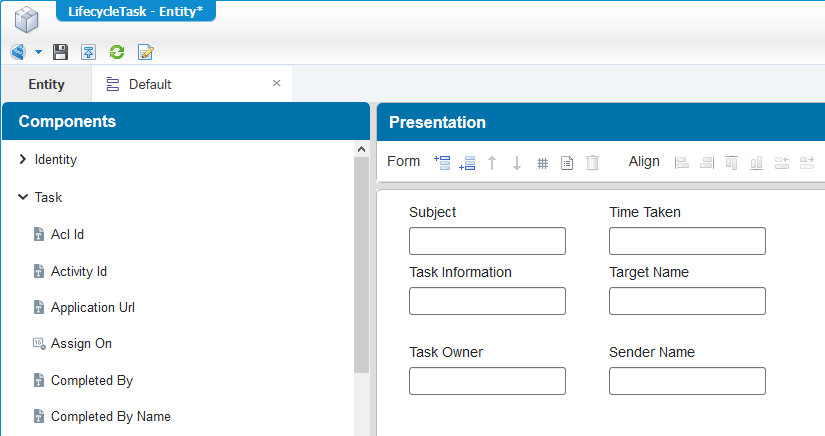The image size is (825, 436).
Task: Click the align left icon
Action: (681, 163)
